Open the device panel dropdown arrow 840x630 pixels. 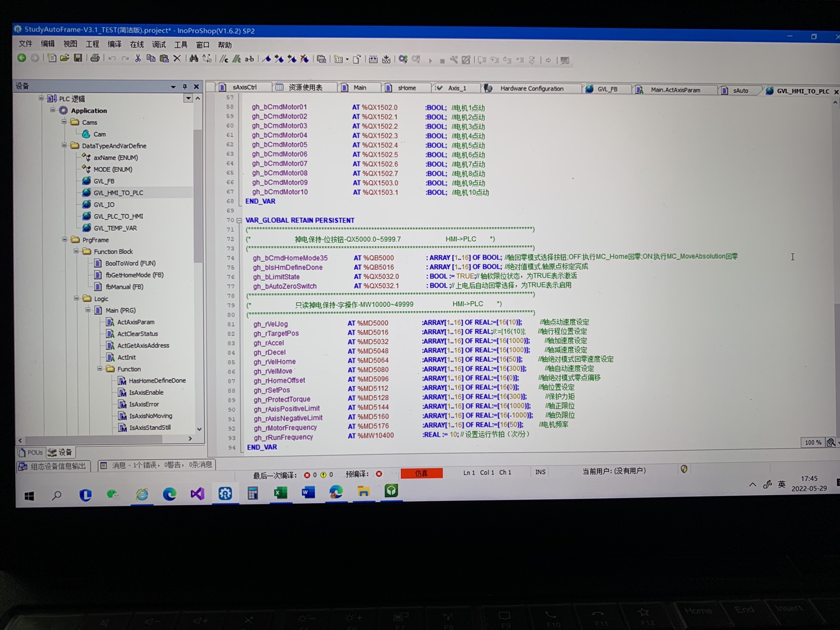(x=173, y=87)
